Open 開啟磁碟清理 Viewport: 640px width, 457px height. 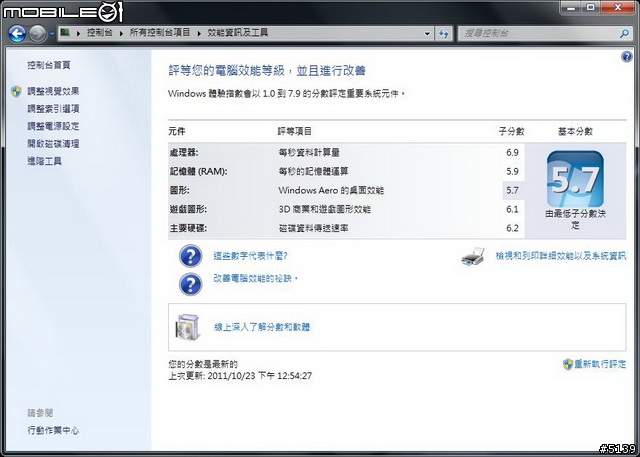point(53,144)
